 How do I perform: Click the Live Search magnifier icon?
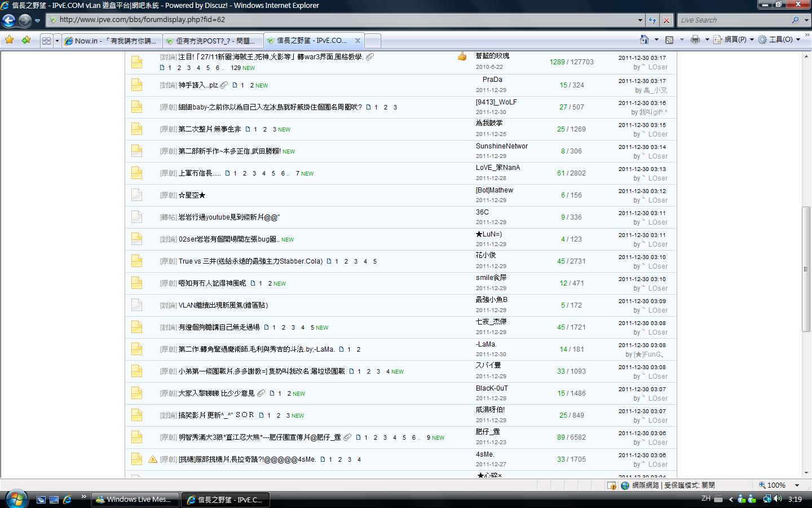(x=795, y=20)
